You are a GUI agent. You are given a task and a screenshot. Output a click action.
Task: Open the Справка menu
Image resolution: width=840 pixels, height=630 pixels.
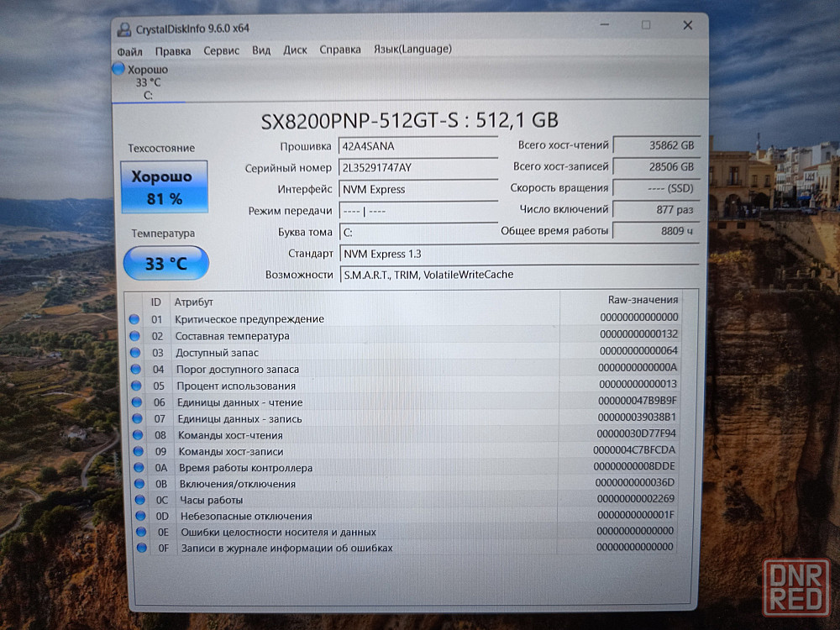coord(340,50)
